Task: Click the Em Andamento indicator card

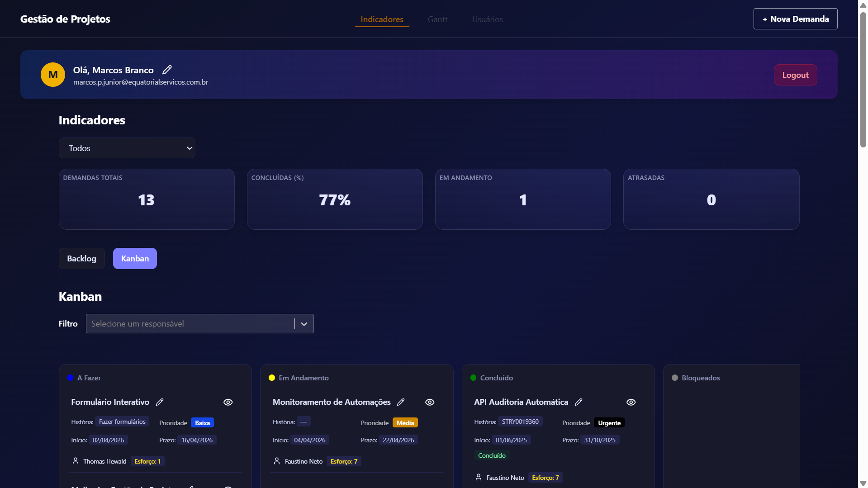Action: click(x=523, y=199)
